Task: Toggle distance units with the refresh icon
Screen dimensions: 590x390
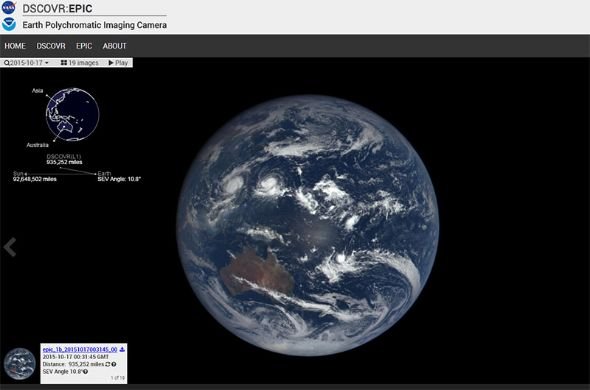Action: click(108, 364)
